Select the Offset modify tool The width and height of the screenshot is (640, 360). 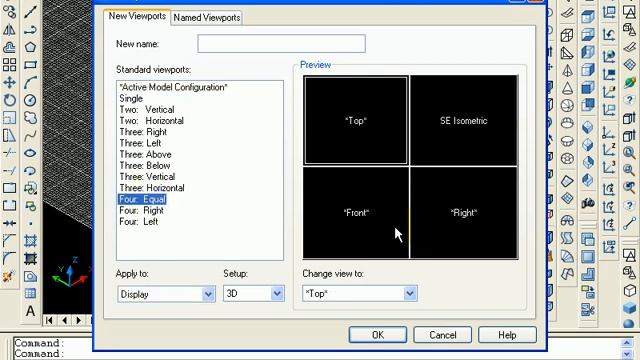coord(9,47)
